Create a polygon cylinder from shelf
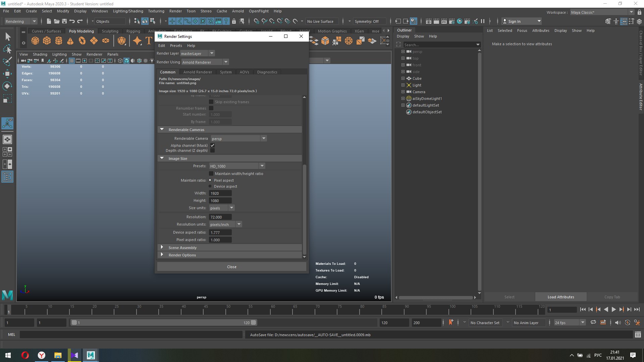This screenshot has width=644, height=362. 59,41
